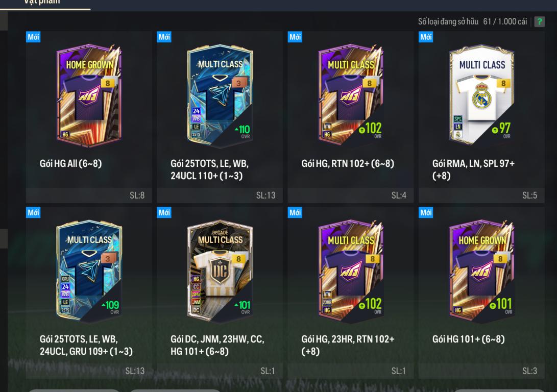Switch to the Vật phẩm tab

(42, 2)
